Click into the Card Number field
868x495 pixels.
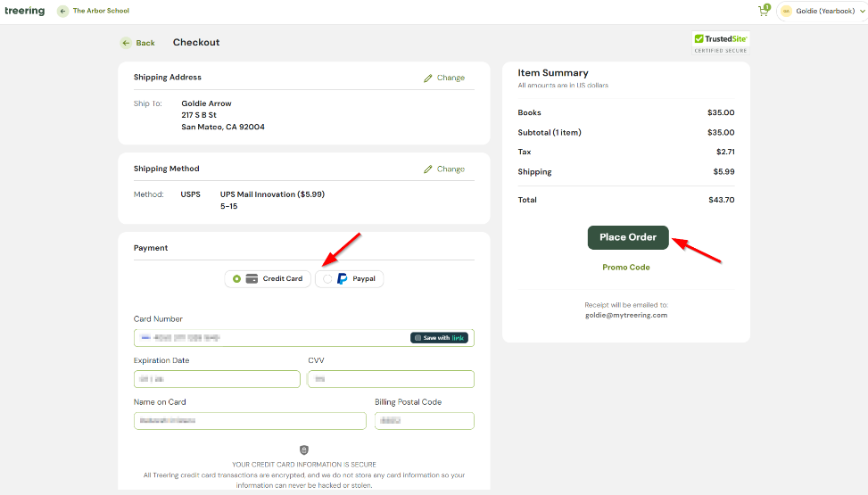tap(268, 338)
